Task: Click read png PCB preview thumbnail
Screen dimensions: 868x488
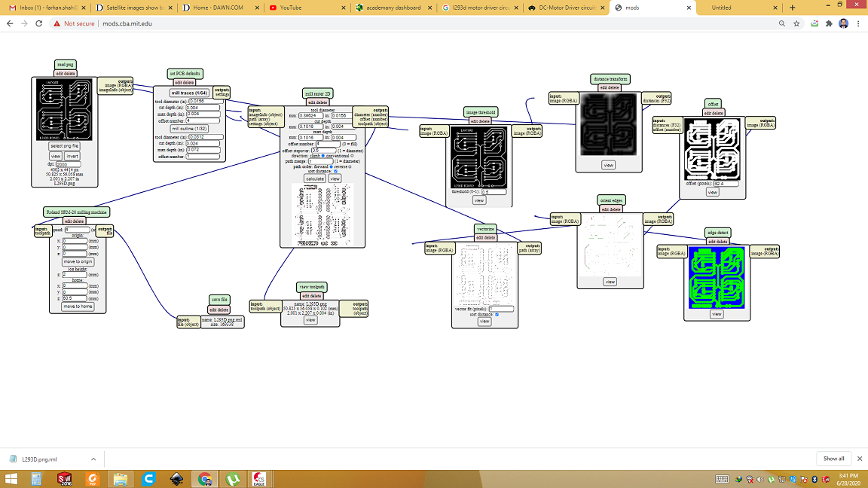Action: coord(64,109)
